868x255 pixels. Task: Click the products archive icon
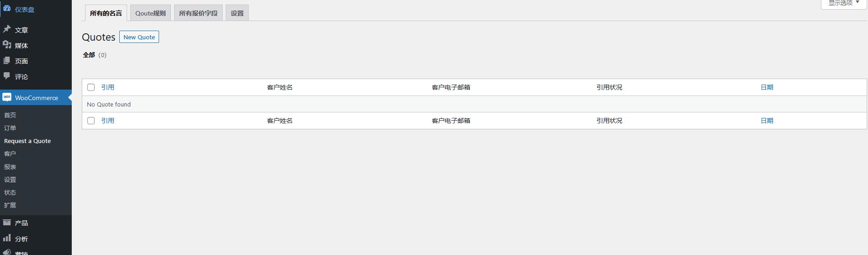[7, 223]
